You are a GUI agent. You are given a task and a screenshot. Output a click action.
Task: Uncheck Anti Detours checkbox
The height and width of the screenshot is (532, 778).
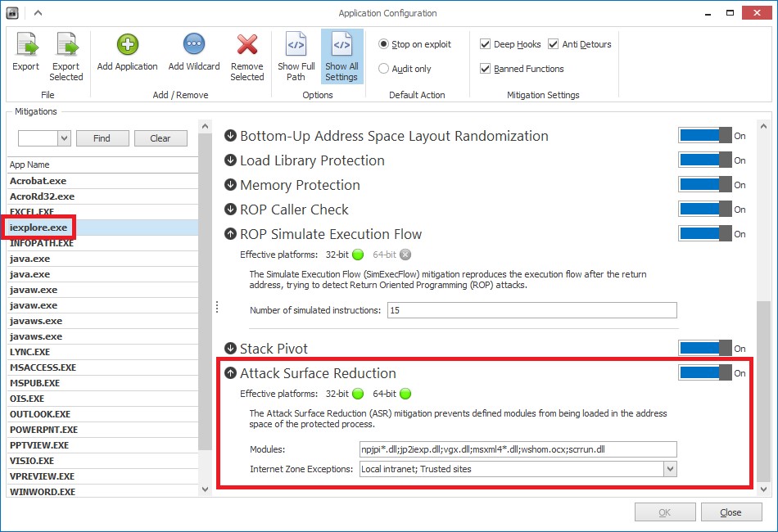tap(554, 44)
